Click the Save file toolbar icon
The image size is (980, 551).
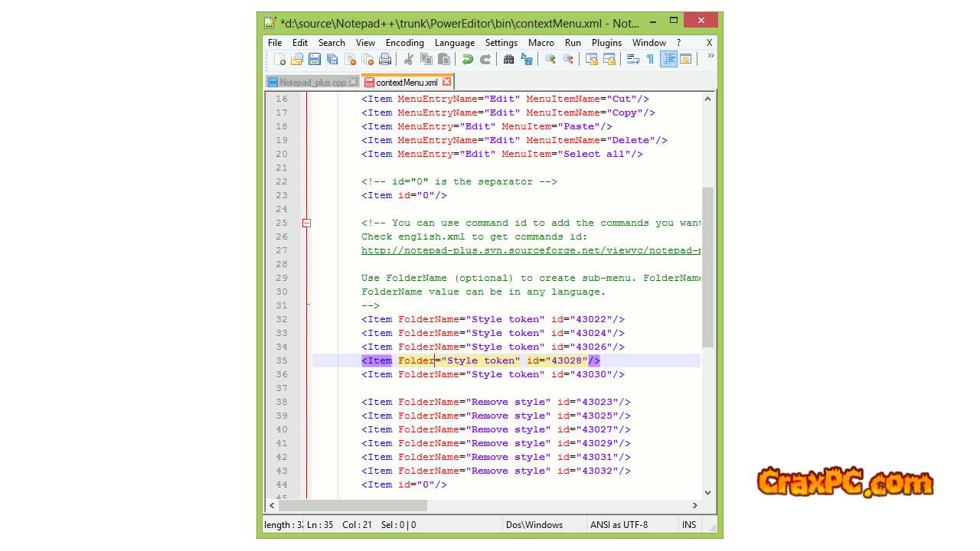pos(315,60)
